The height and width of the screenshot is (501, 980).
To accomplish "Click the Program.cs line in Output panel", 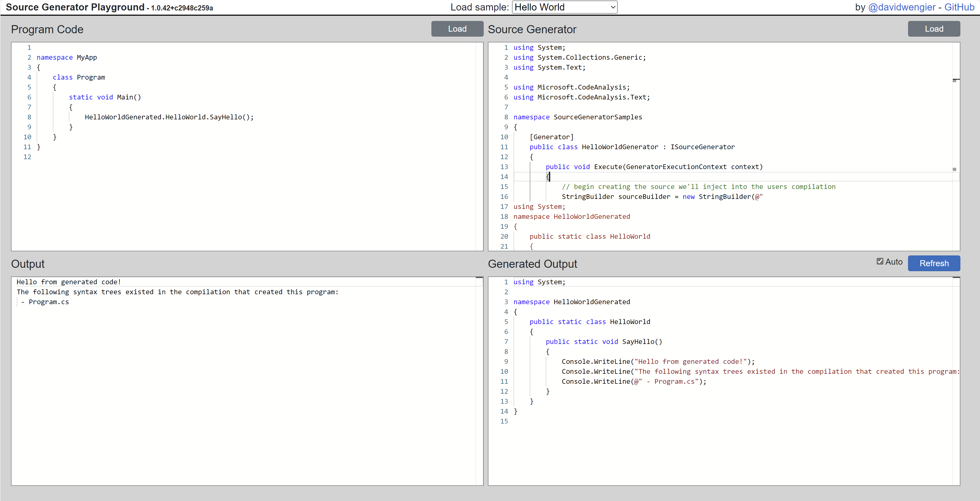I will pos(49,302).
